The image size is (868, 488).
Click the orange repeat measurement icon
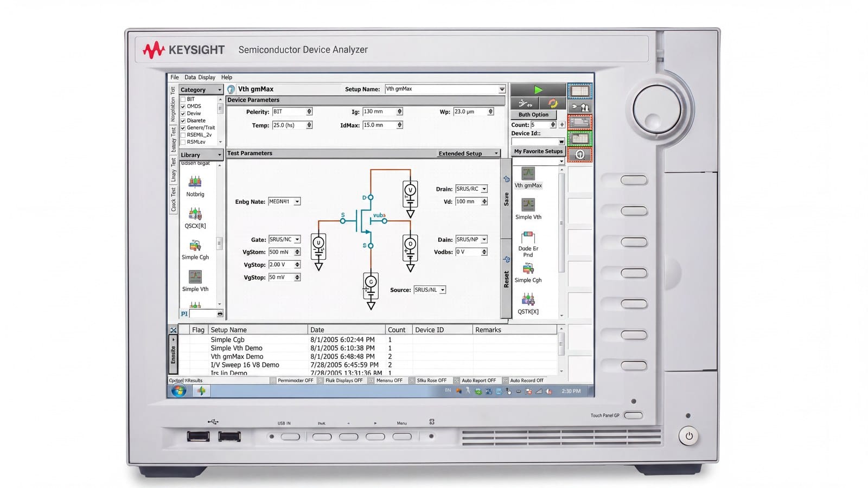pos(552,104)
